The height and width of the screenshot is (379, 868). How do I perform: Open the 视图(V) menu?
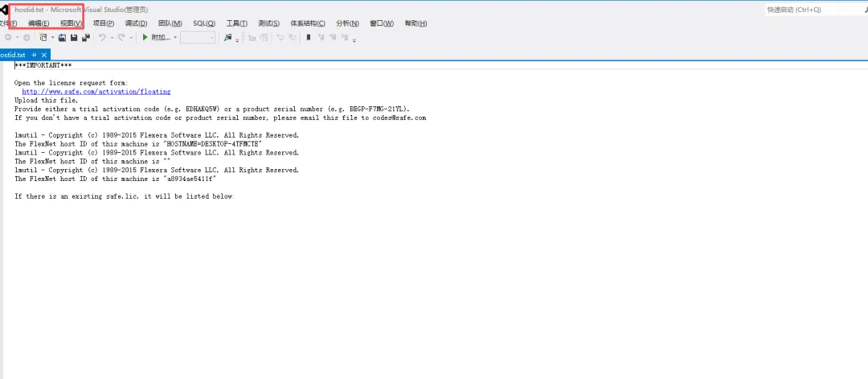tap(72, 23)
